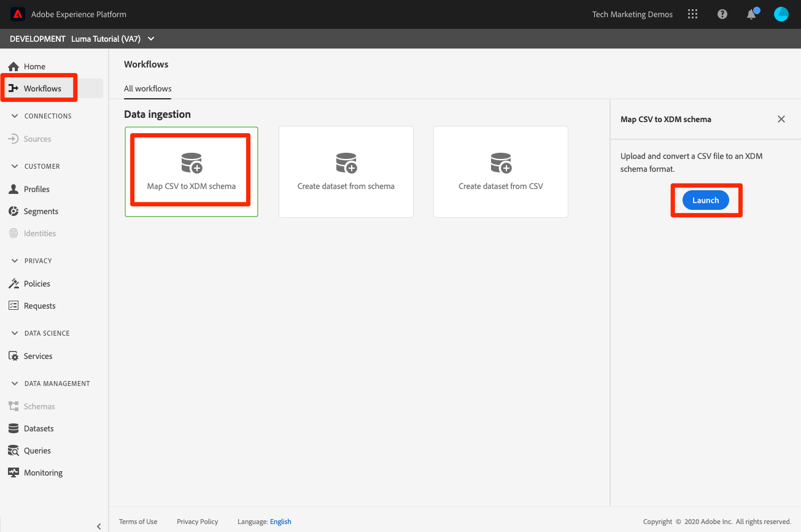801x532 pixels.
Task: Click the Segments icon in sidebar
Action: [14, 211]
